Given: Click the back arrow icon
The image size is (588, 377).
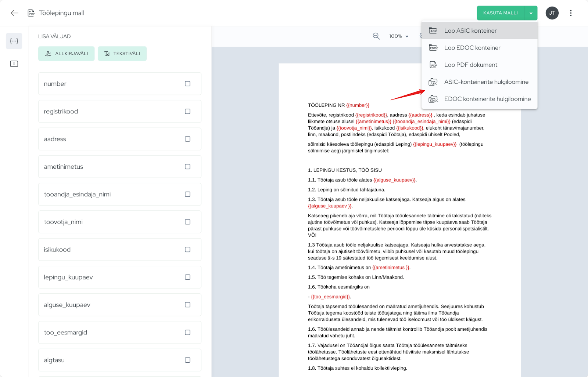Looking at the screenshot, I should pyautogui.click(x=14, y=13).
